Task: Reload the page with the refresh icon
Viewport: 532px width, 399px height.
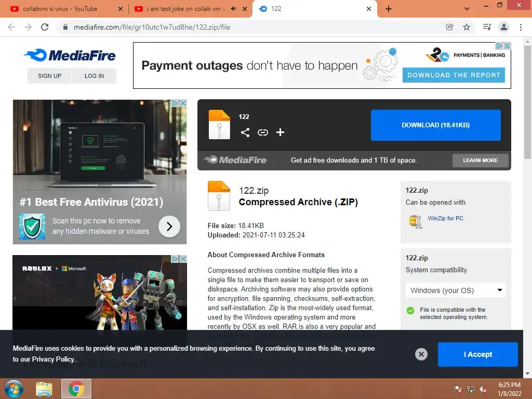Action: click(x=45, y=27)
